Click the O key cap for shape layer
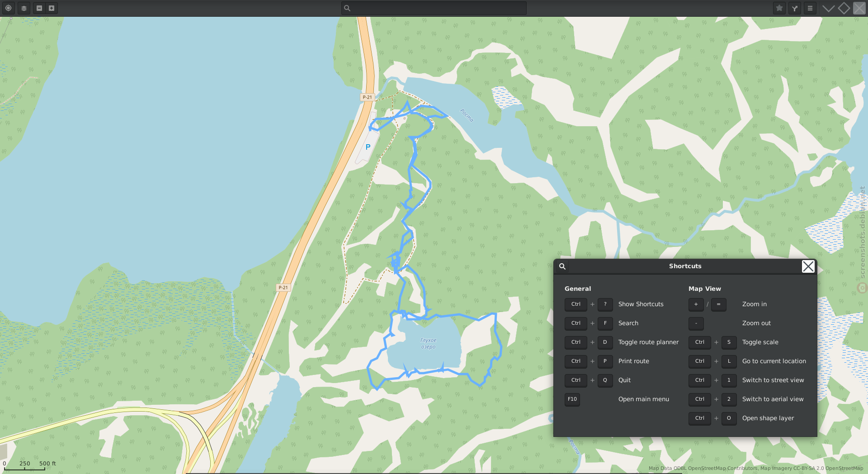Image resolution: width=868 pixels, height=474 pixels. pos(729,418)
